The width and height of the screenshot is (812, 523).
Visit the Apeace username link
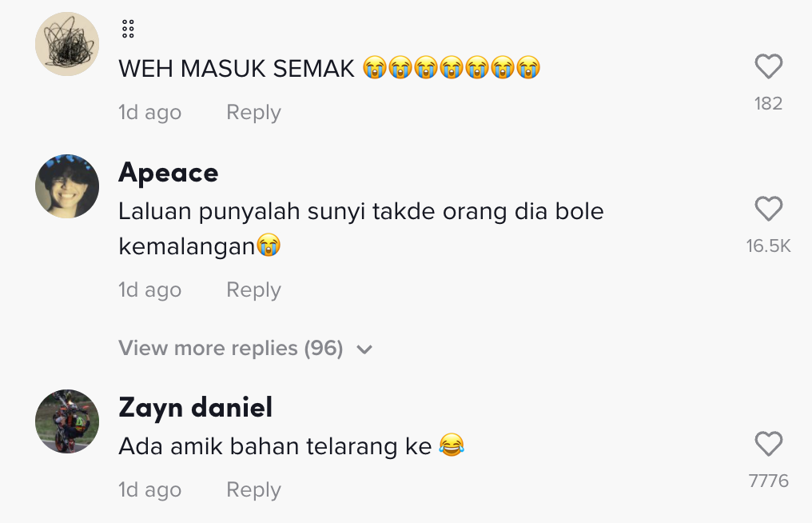tap(168, 173)
